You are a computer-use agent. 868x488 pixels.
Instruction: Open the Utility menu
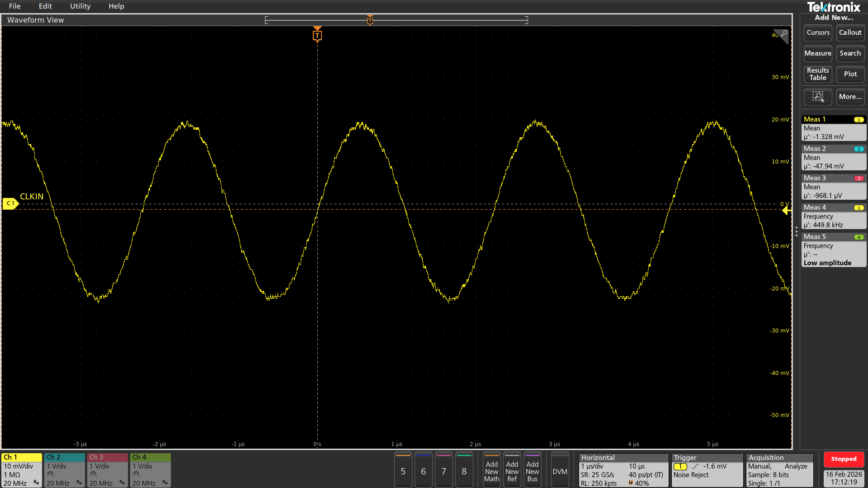80,6
